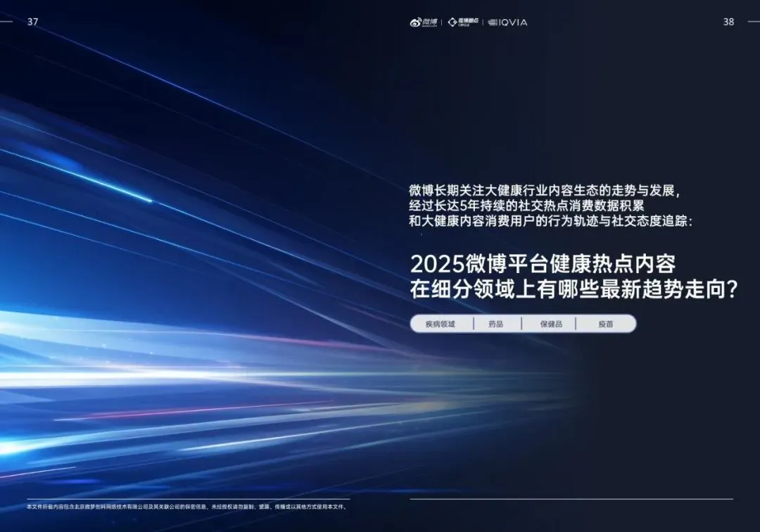This screenshot has width=760, height=532.
Task: Click headline line '2025微博平台健康热点内容'
Action: (543, 264)
